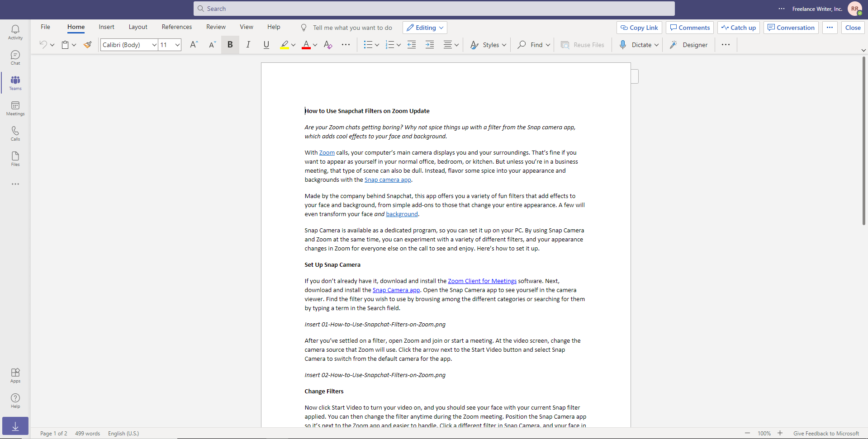Click zoom in plus in status bar
Viewport: 868px width, 439px height.
(780, 433)
